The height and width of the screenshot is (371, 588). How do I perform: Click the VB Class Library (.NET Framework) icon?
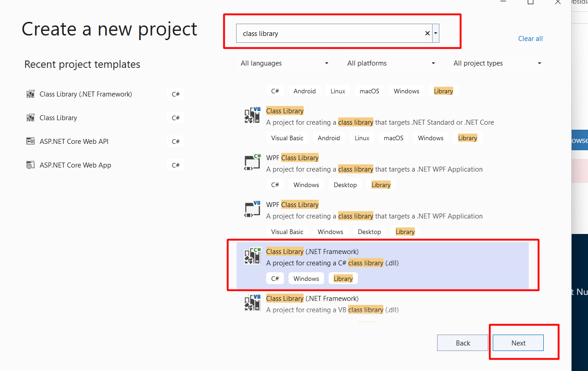tap(252, 303)
